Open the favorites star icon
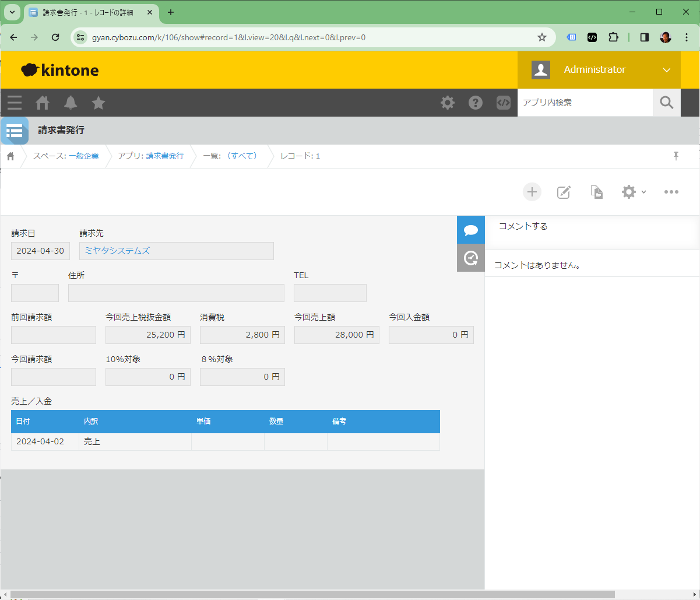700x600 pixels. point(99,103)
